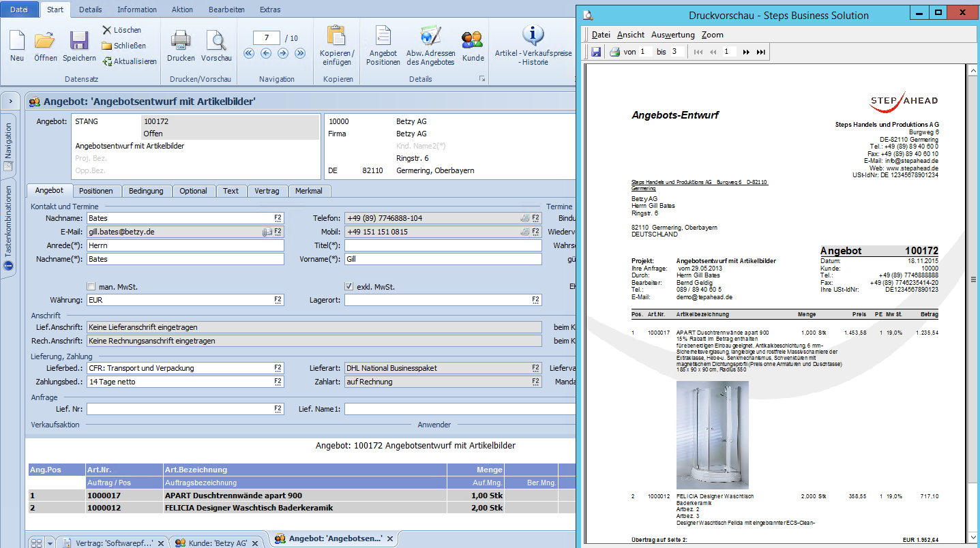Image resolution: width=980 pixels, height=548 pixels.
Task: Select row 1000017 APART Duschtrennwände
Action: tap(300, 496)
